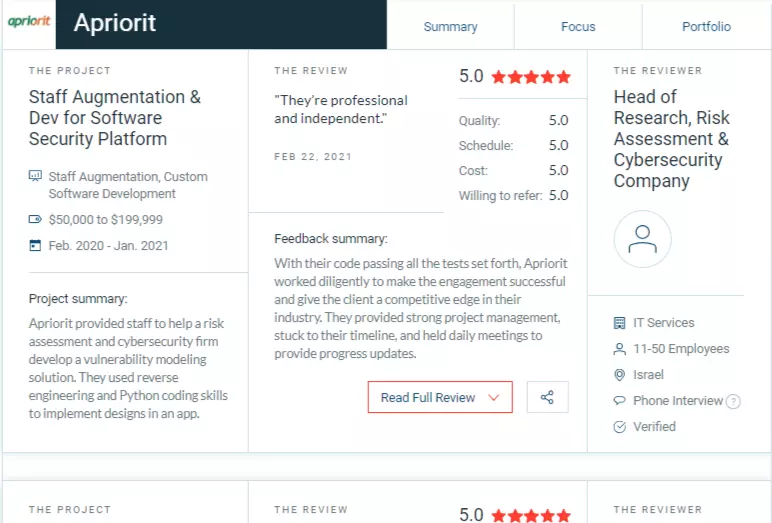Click the Israel location pin icon
The image size is (772, 523).
619,375
